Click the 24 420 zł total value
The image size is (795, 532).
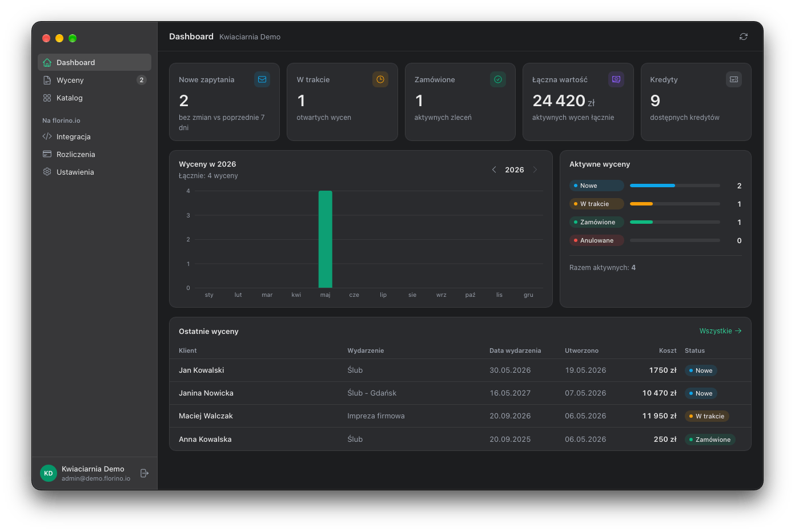pyautogui.click(x=564, y=101)
